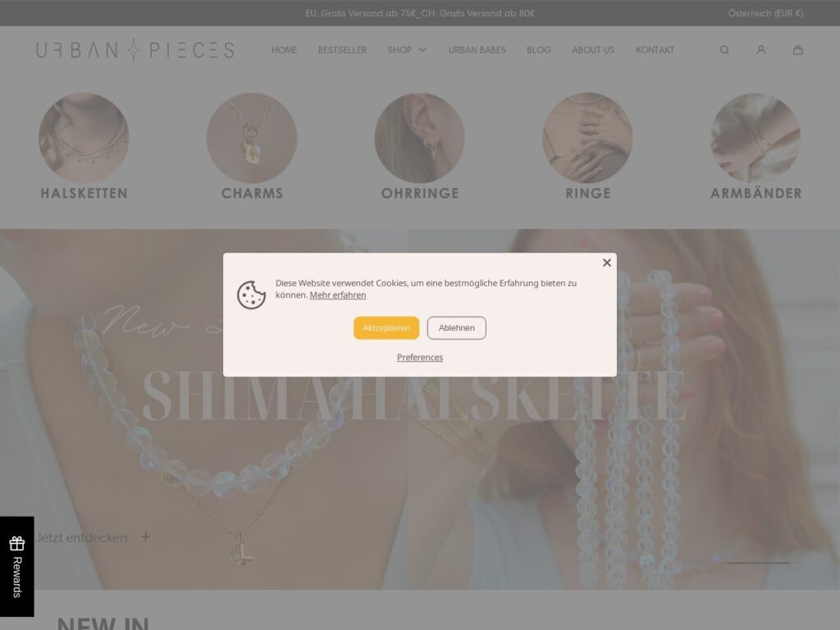Navigate to the KONTAKT page

point(655,50)
